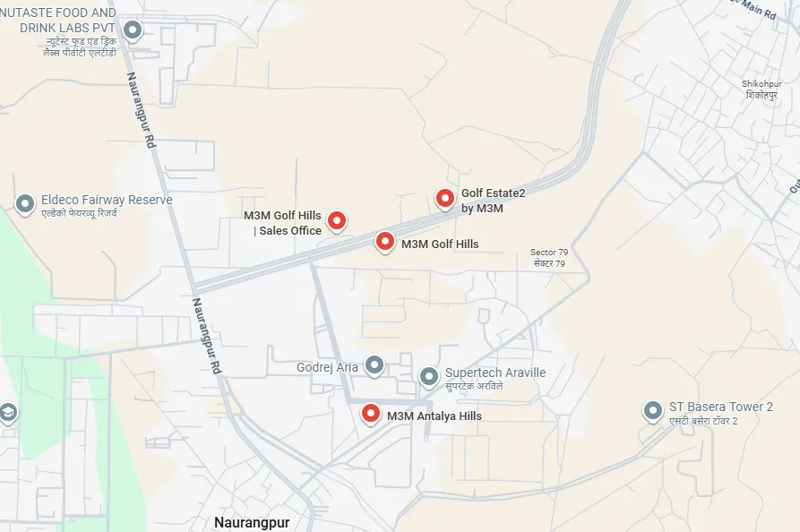Select the Sector 79 area label

549,258
